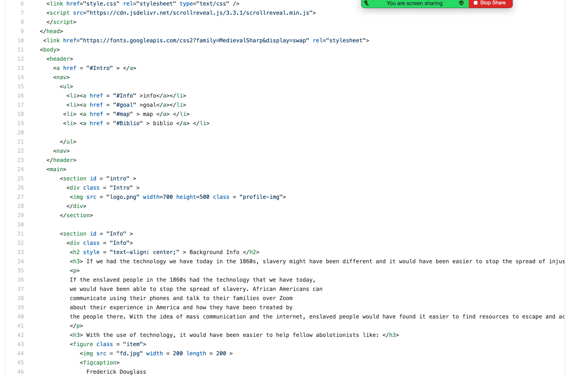Click line number 31 in the gutter

[20, 234]
